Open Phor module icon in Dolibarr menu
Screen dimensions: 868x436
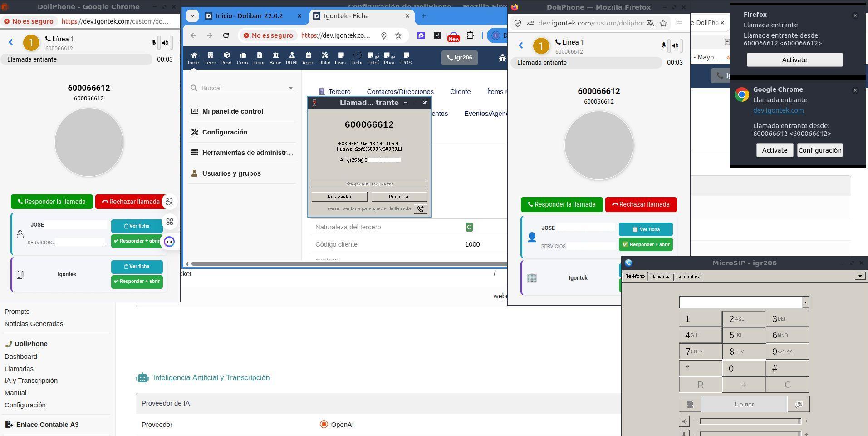(x=389, y=58)
